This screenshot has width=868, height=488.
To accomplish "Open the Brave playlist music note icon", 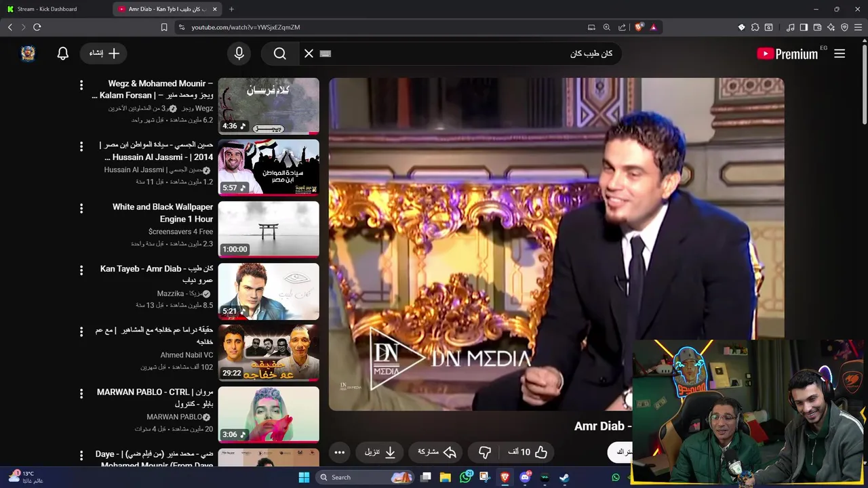I will coord(790,27).
